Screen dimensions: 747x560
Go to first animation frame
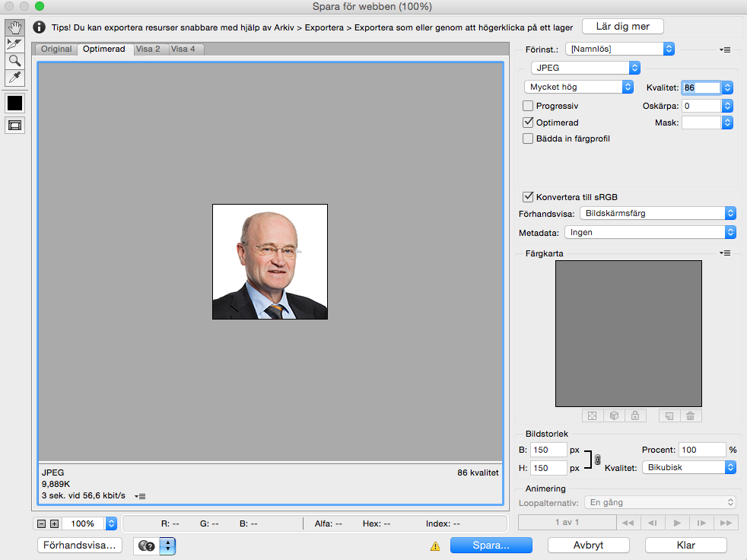(x=628, y=523)
